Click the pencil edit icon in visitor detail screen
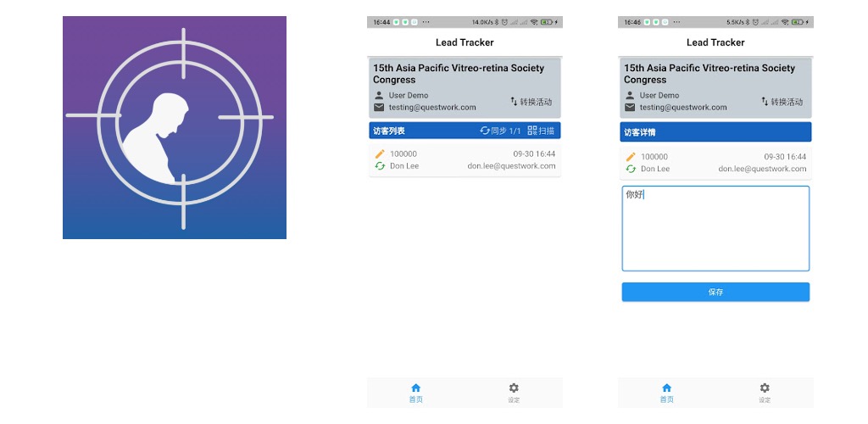The height and width of the screenshot is (424, 868). pos(631,157)
